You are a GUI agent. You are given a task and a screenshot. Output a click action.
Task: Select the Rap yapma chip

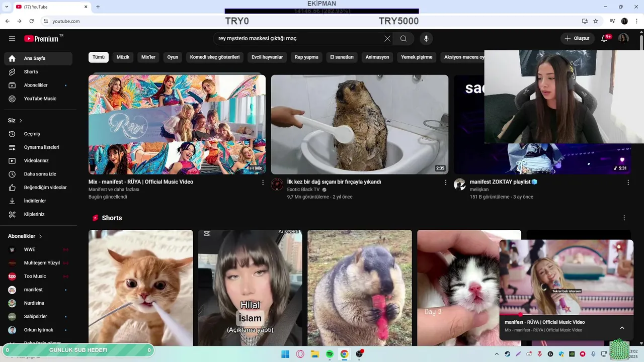pyautogui.click(x=306, y=57)
